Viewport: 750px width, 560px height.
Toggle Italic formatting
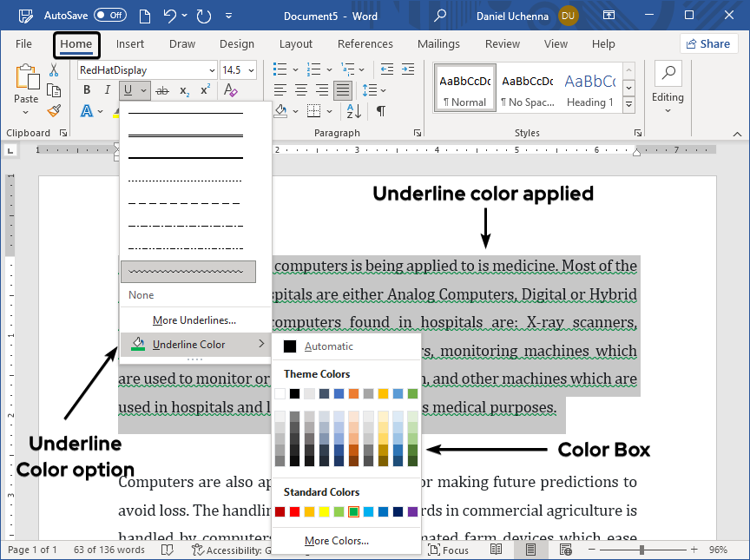(x=108, y=91)
